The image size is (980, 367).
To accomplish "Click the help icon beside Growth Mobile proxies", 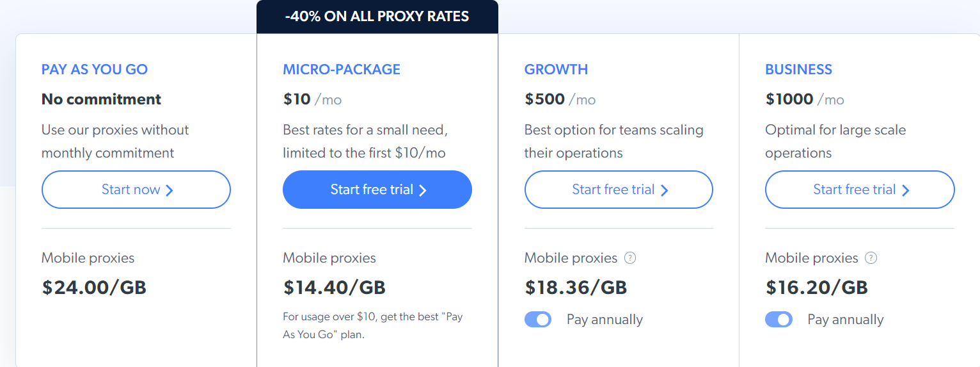I will [630, 258].
